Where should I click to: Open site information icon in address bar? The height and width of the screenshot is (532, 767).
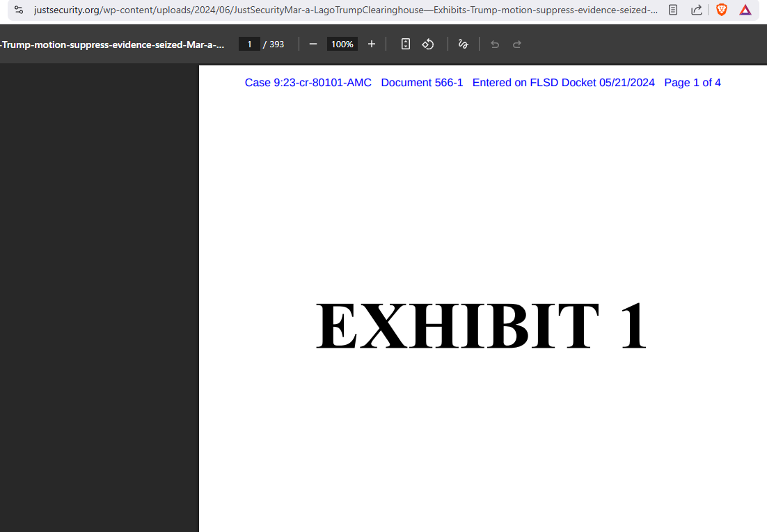pos(19,10)
